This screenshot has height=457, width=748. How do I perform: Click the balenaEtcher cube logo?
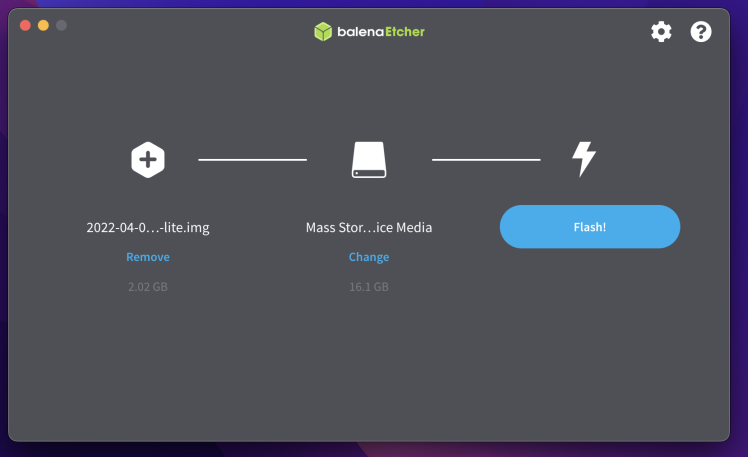pyautogui.click(x=323, y=31)
